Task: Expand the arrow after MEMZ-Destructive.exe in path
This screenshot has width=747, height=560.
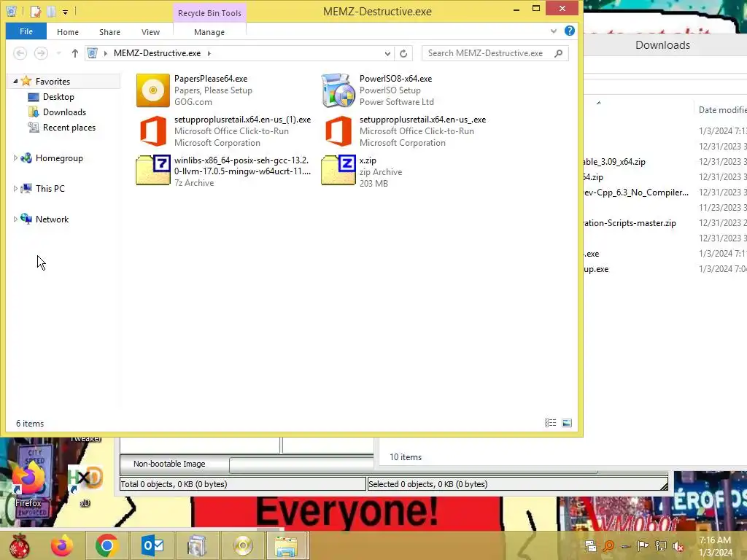Action: (x=209, y=53)
